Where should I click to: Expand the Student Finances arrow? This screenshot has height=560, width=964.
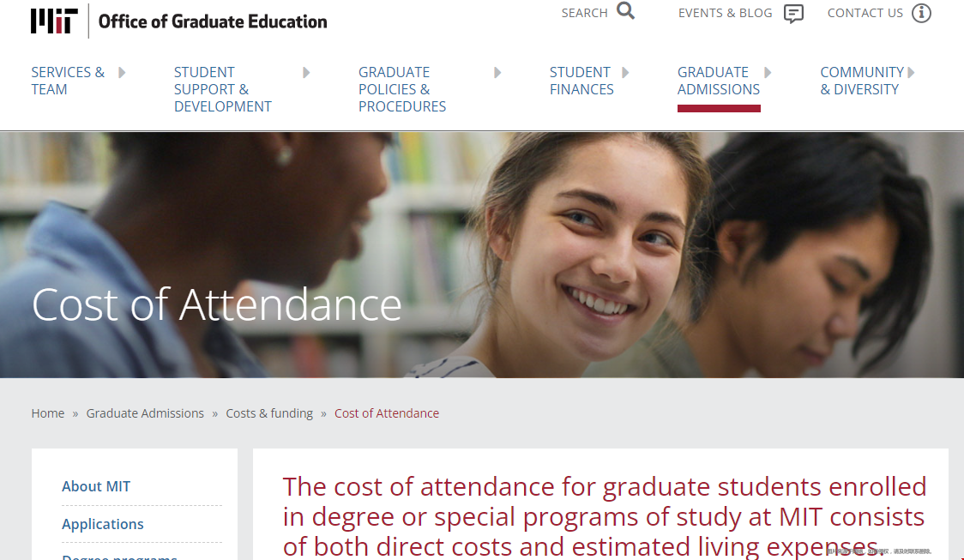625,73
